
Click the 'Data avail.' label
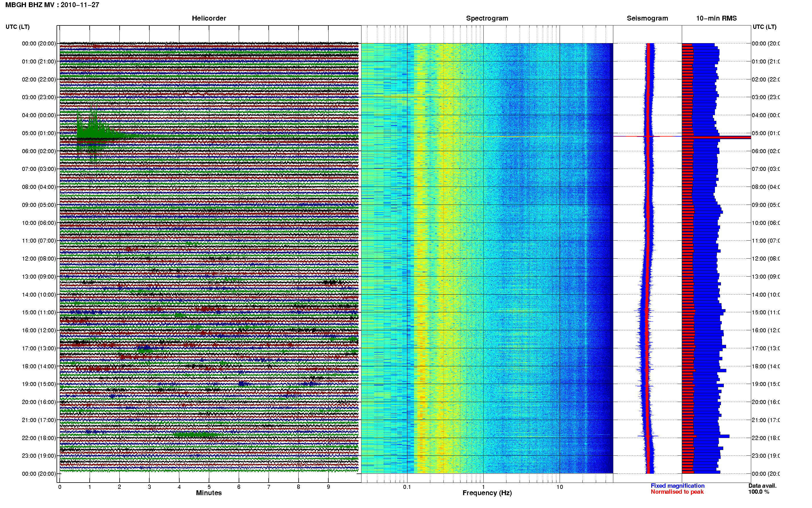click(x=762, y=486)
